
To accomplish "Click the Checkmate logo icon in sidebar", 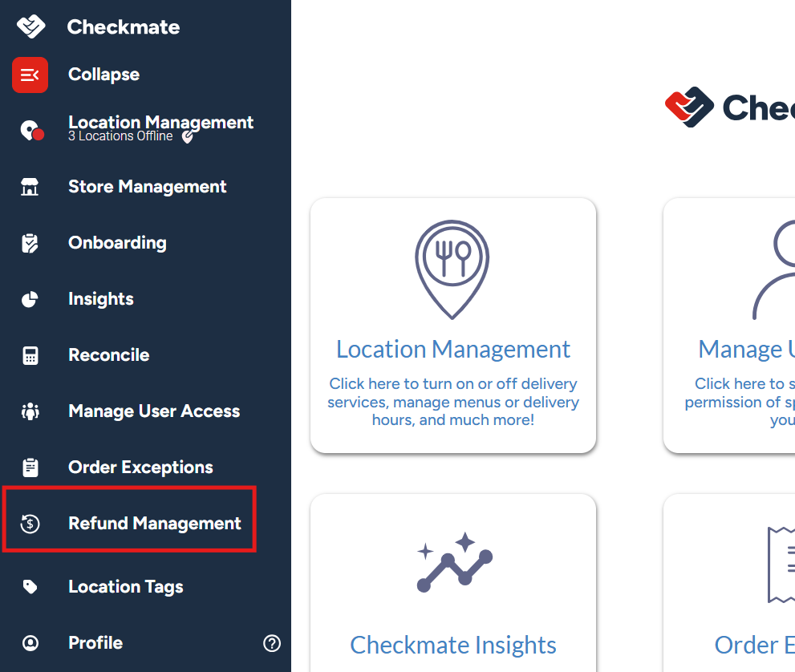I will 30,26.
